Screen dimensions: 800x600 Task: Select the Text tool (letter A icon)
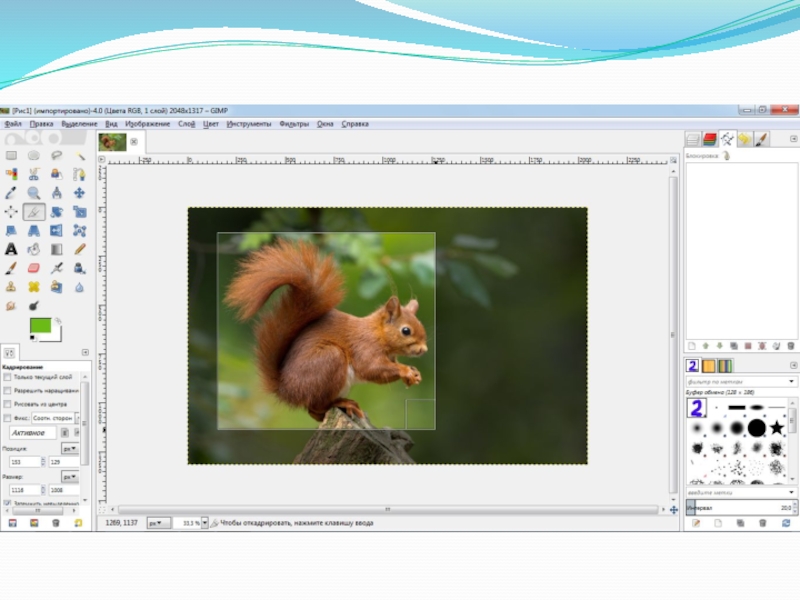pyautogui.click(x=11, y=249)
